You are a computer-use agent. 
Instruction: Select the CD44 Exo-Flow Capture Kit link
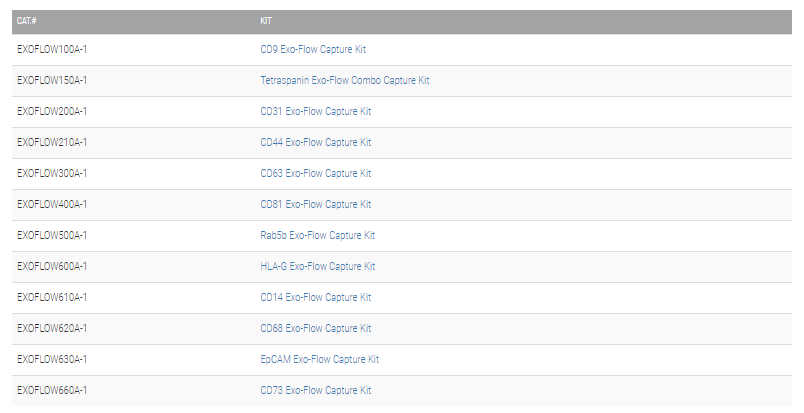point(316,142)
